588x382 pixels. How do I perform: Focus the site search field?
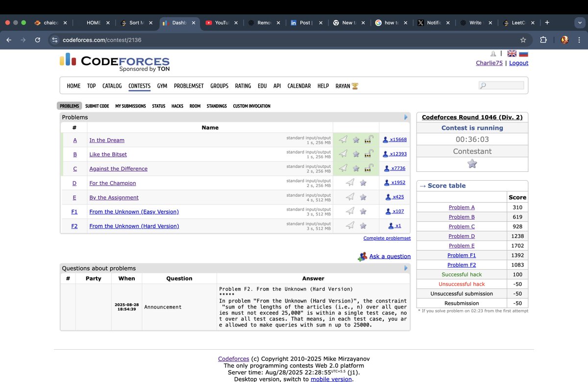[501, 85]
